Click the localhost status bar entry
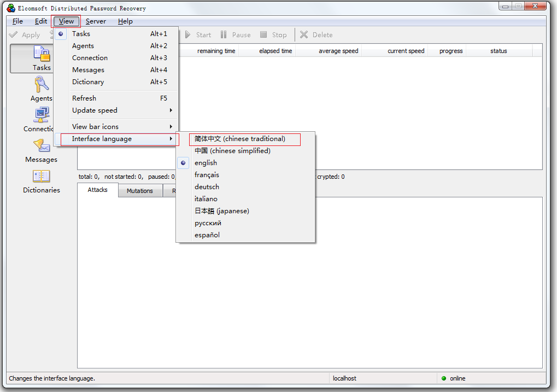 click(344, 378)
